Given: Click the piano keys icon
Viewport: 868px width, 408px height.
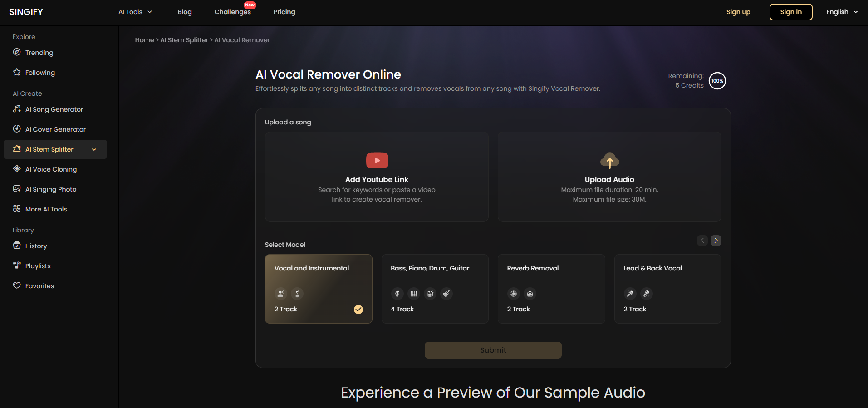Looking at the screenshot, I should pyautogui.click(x=413, y=294).
